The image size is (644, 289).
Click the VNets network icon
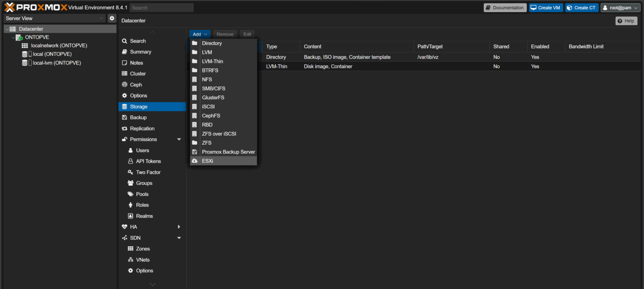(x=130, y=260)
